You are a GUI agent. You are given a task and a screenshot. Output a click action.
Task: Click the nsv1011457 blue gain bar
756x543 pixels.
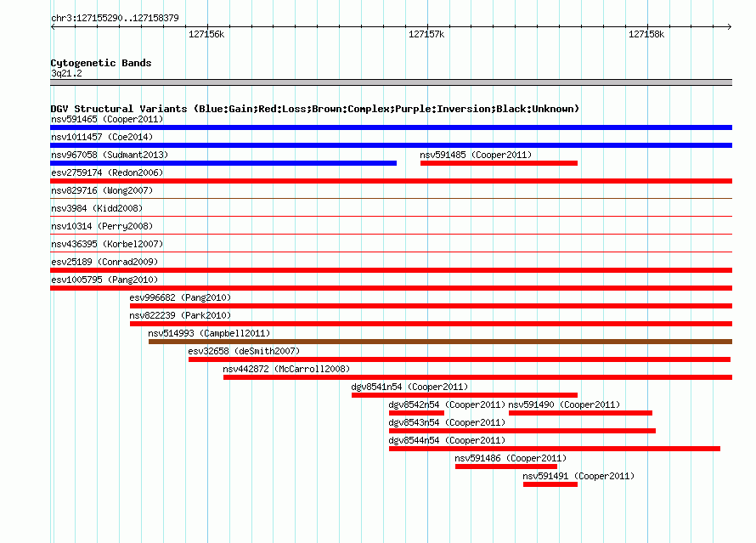pyautogui.click(x=391, y=145)
